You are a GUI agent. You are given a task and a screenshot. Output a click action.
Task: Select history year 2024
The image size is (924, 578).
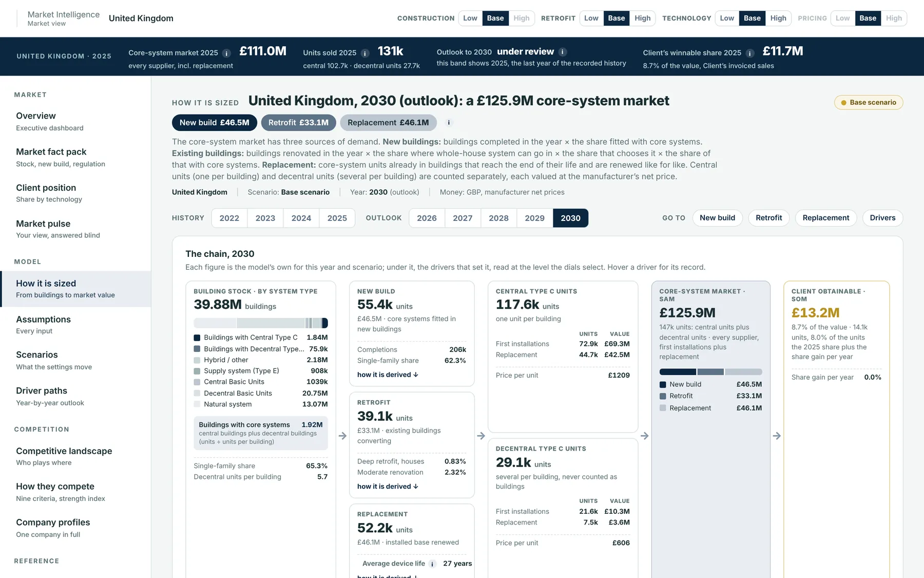pyautogui.click(x=301, y=218)
